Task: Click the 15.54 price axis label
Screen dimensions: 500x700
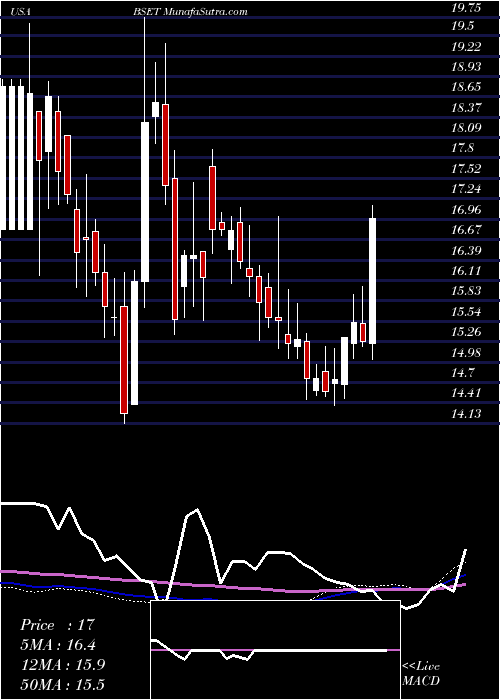Action: pos(467,311)
